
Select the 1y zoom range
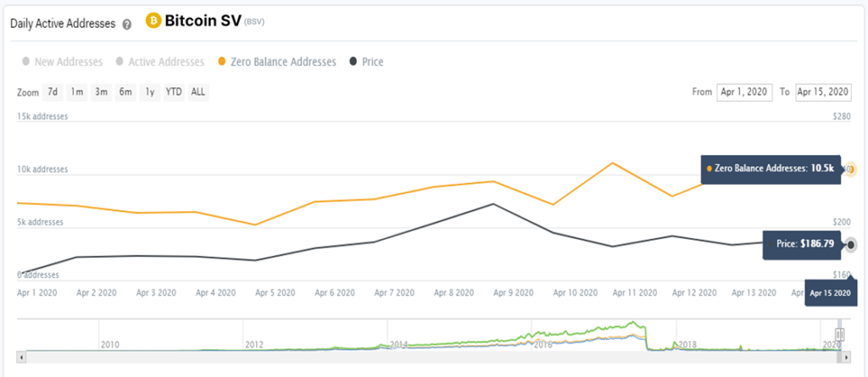(149, 92)
